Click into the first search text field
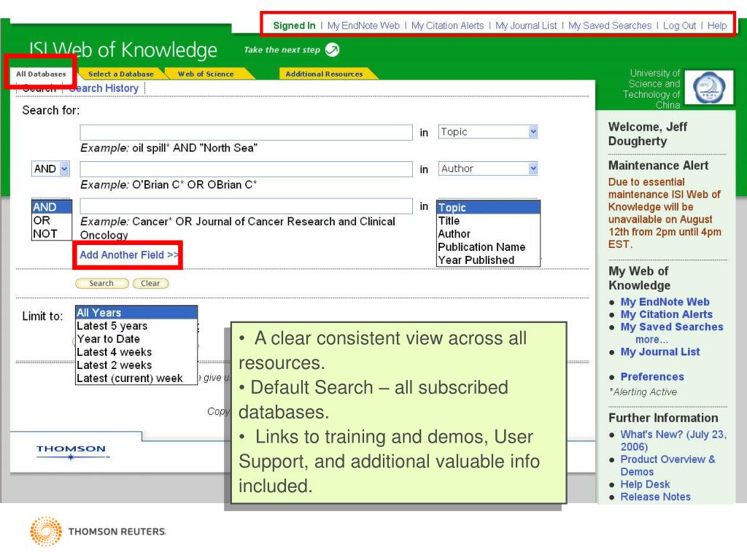 247,133
